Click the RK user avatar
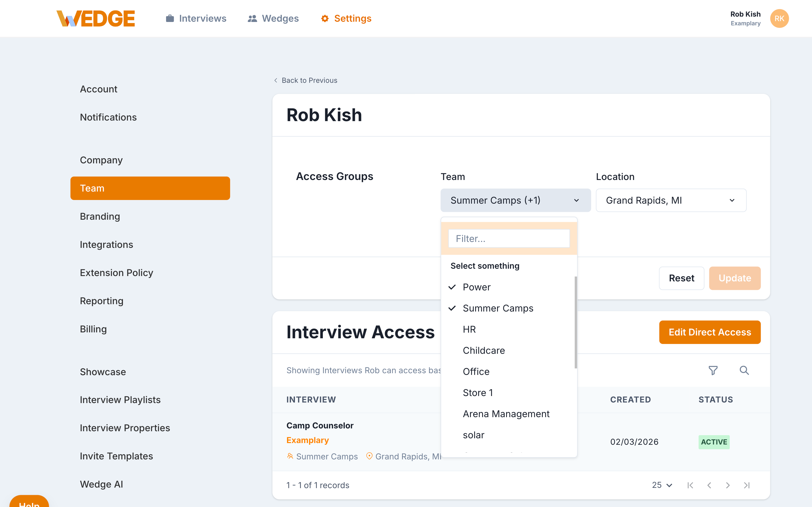This screenshot has width=812, height=507. point(779,18)
